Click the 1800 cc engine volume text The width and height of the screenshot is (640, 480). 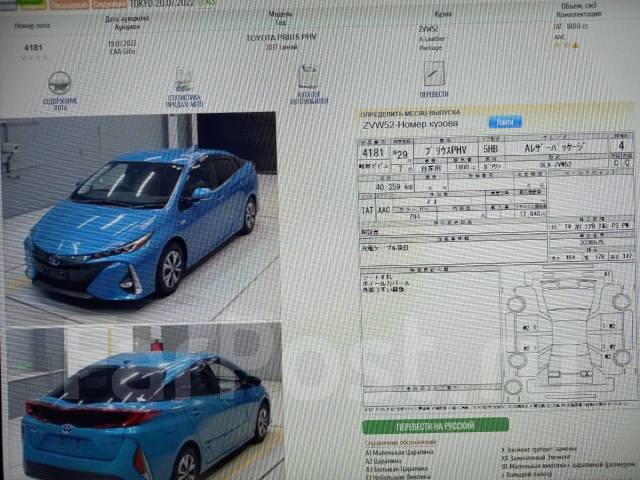coord(577,26)
